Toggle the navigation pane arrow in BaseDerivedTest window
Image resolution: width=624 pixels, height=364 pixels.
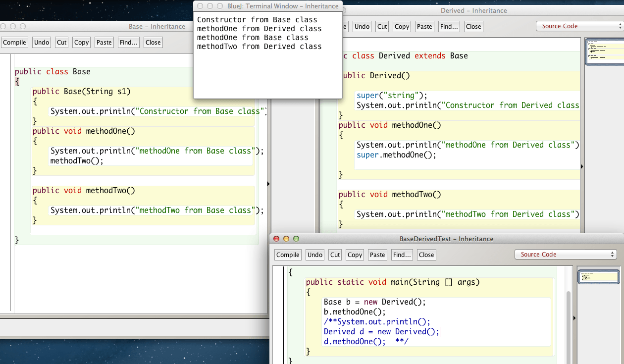click(x=574, y=318)
